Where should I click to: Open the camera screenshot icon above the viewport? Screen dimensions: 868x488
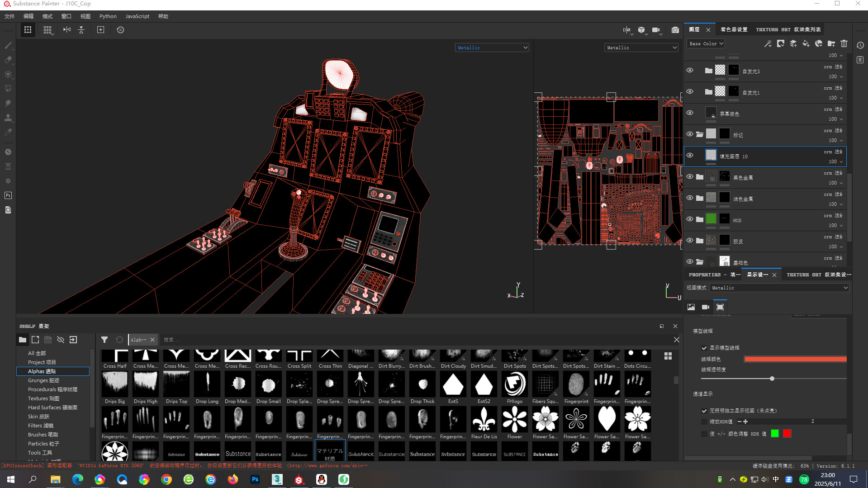pyautogui.click(x=675, y=30)
